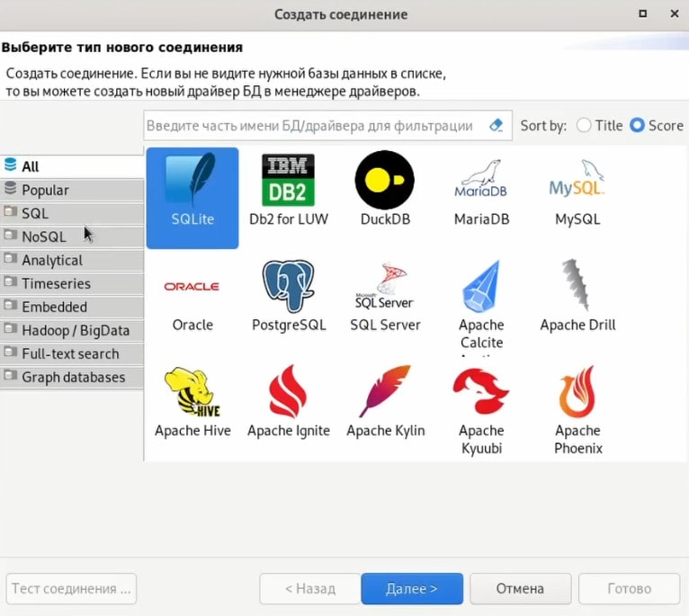Pick the PostgreSQL elephant icon
The width and height of the screenshot is (689, 616).
(288, 286)
